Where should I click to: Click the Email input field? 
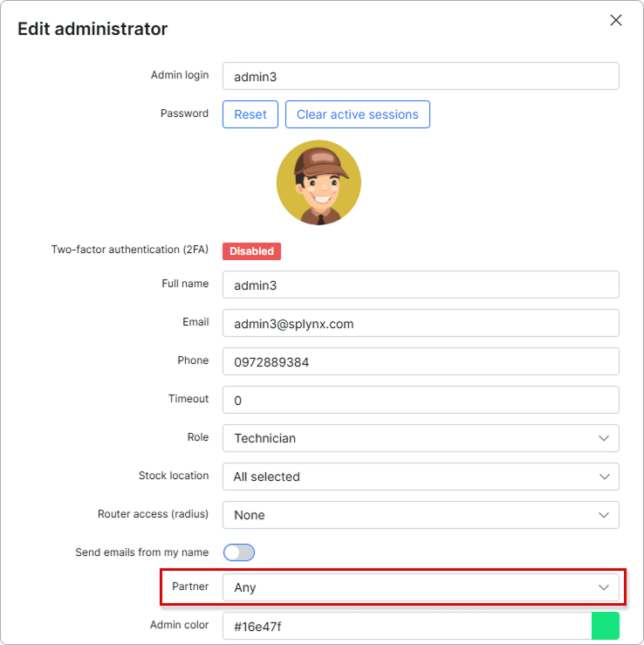[420, 324]
